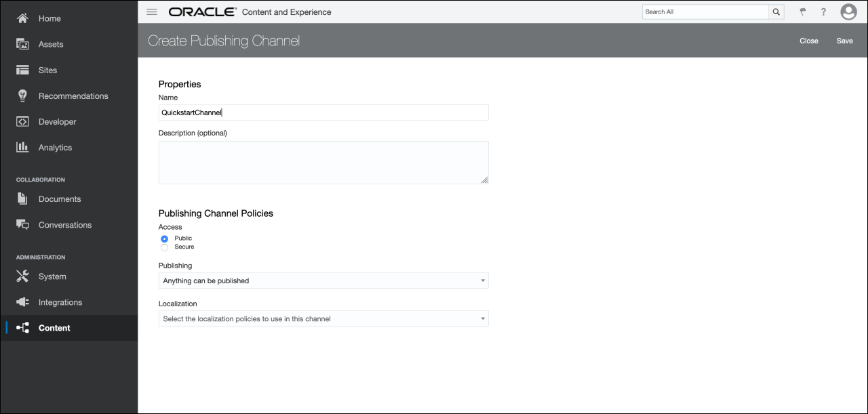Image resolution: width=868 pixels, height=414 pixels.
Task: Click the search magnifier button
Action: (776, 12)
